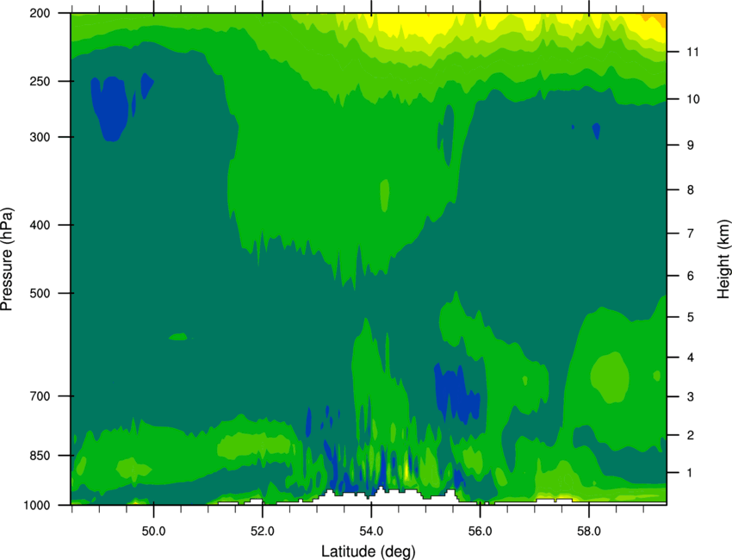The image size is (732, 560).
Task: Click the 50.0 latitude label
Action: pos(153,532)
